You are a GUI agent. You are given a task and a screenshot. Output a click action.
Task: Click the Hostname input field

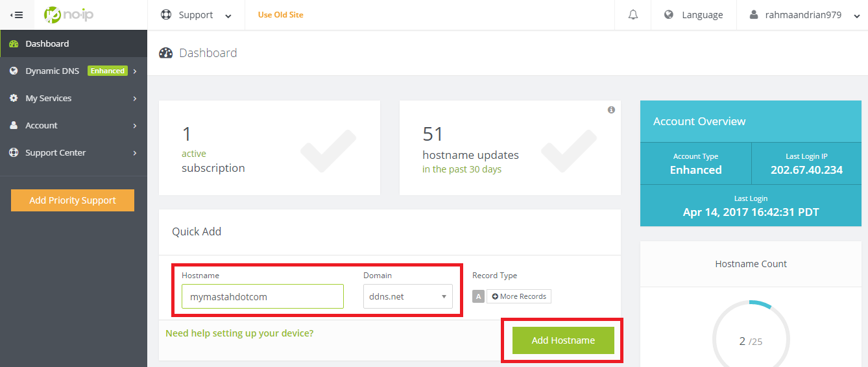[263, 296]
